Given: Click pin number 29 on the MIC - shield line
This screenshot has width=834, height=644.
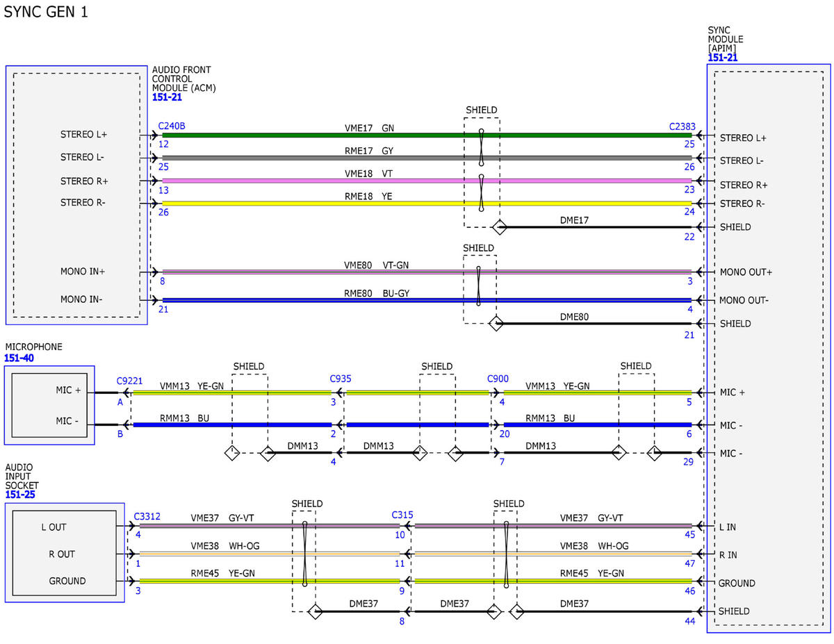Looking at the screenshot, I should pos(688,462).
